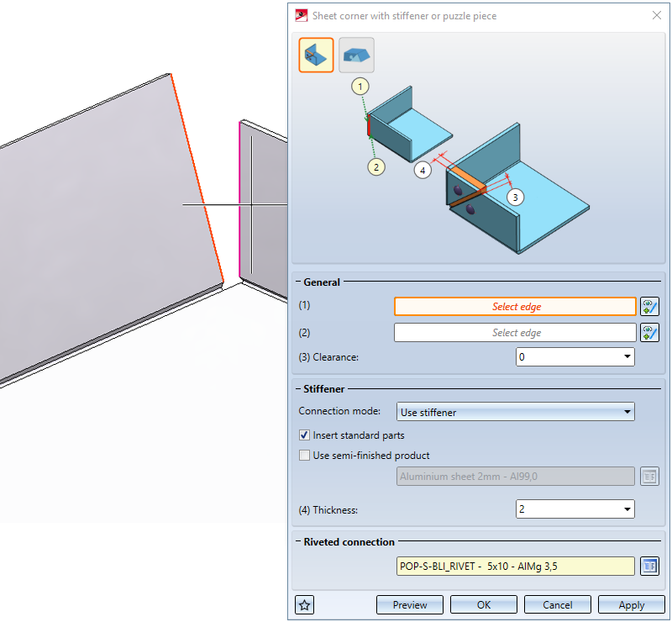Screen dimensions: 672x622
Task: Open the semi-finished product catalogue icon
Action: click(649, 476)
